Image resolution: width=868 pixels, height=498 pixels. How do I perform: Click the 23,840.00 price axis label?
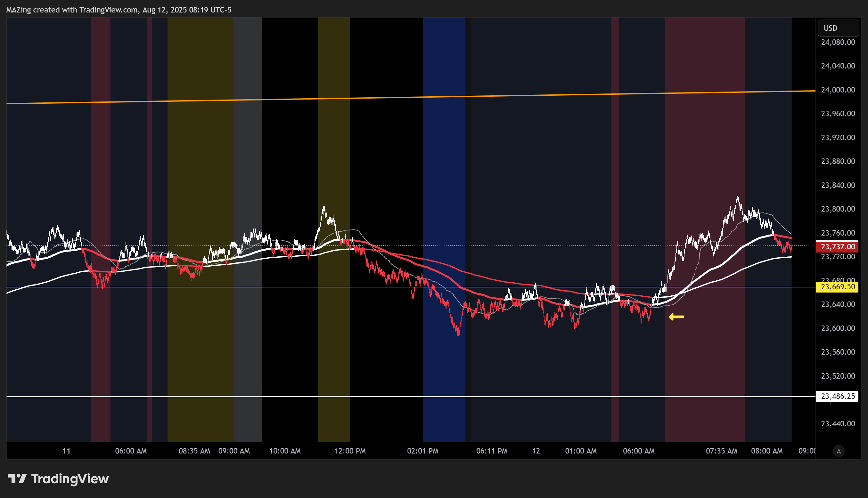(x=838, y=185)
